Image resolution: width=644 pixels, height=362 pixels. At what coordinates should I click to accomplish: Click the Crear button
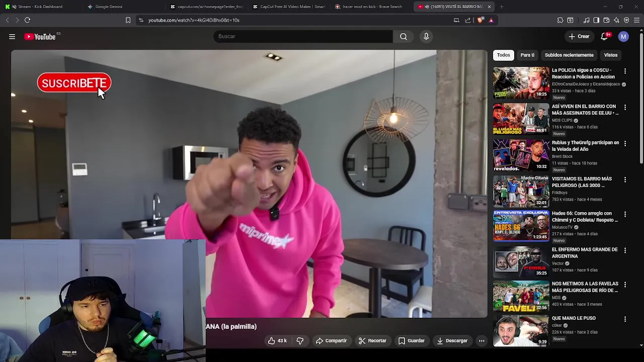579,36
